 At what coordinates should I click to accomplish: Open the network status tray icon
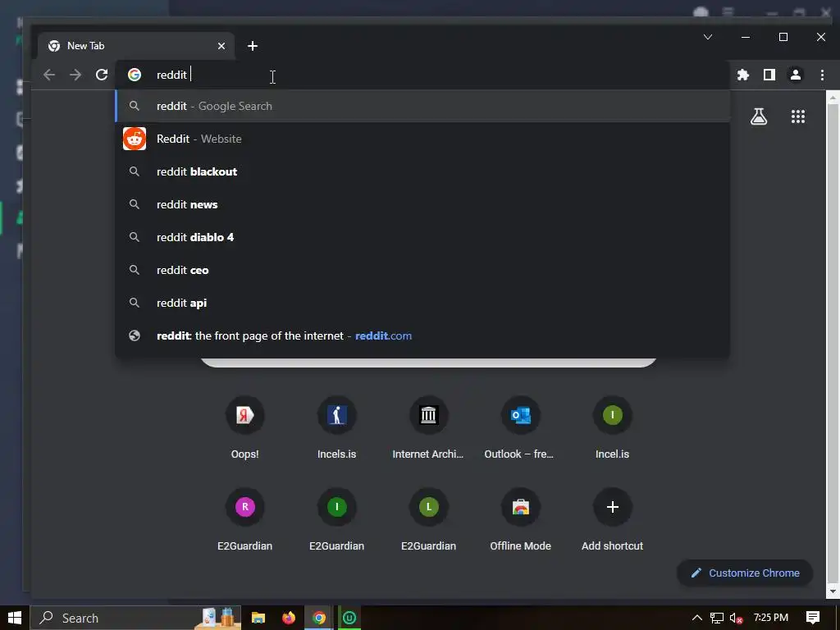coord(717,619)
